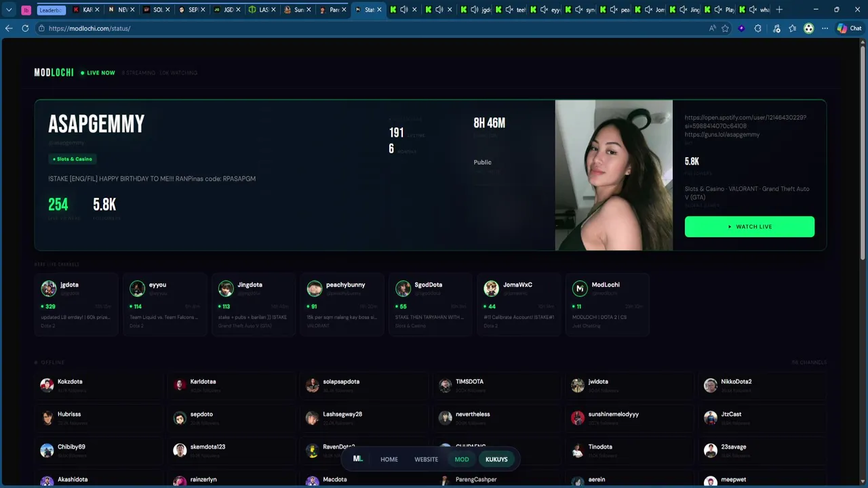868x488 pixels.
Task: Reload the page with the refresh icon
Action: pyautogui.click(x=25, y=28)
